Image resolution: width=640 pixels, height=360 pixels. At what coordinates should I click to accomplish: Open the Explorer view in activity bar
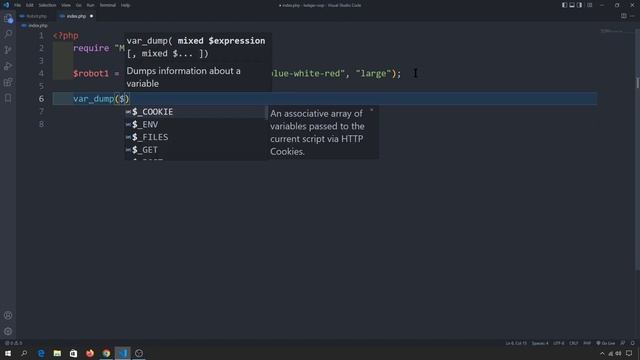pos(8,18)
